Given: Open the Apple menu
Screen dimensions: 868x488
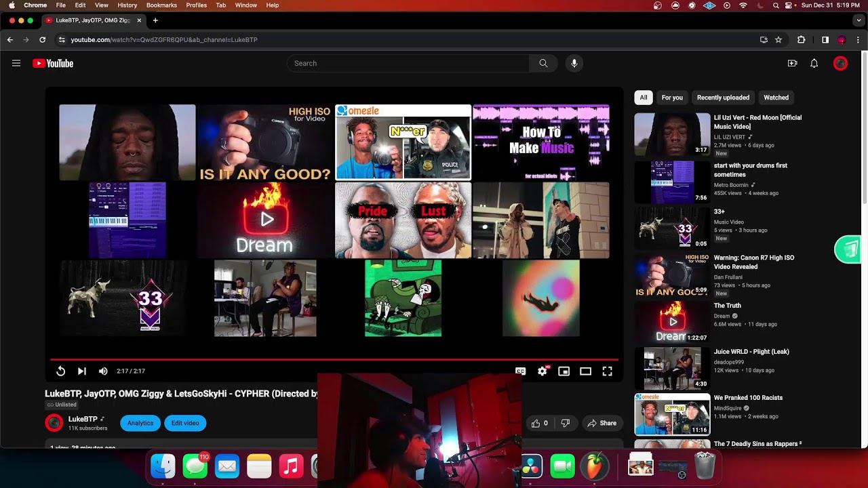Looking at the screenshot, I should point(12,5).
